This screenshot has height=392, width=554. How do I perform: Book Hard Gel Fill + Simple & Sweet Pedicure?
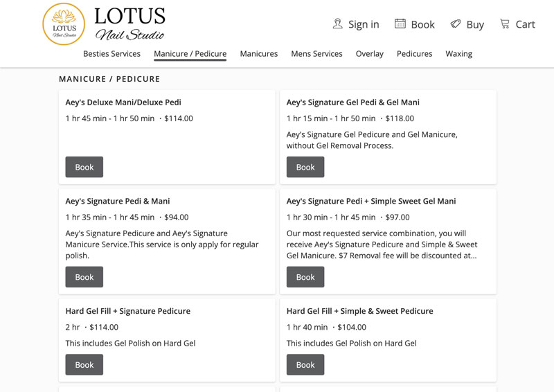pyautogui.click(x=305, y=364)
